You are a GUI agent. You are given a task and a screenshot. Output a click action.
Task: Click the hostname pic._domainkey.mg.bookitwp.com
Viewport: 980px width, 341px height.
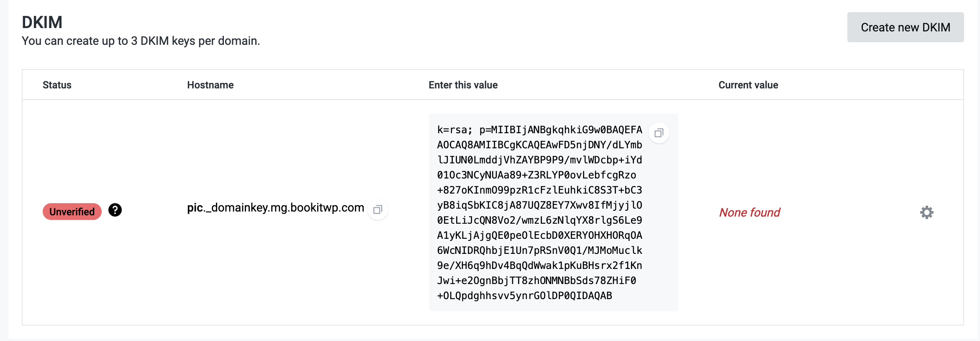276,207
